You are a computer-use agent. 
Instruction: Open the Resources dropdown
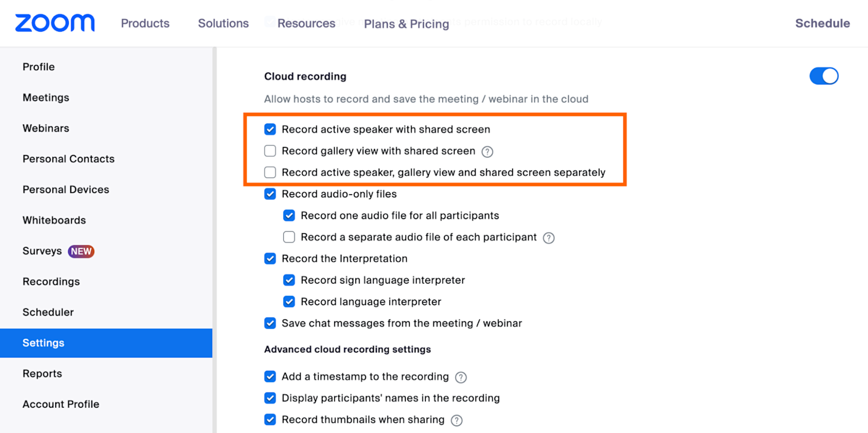point(306,24)
